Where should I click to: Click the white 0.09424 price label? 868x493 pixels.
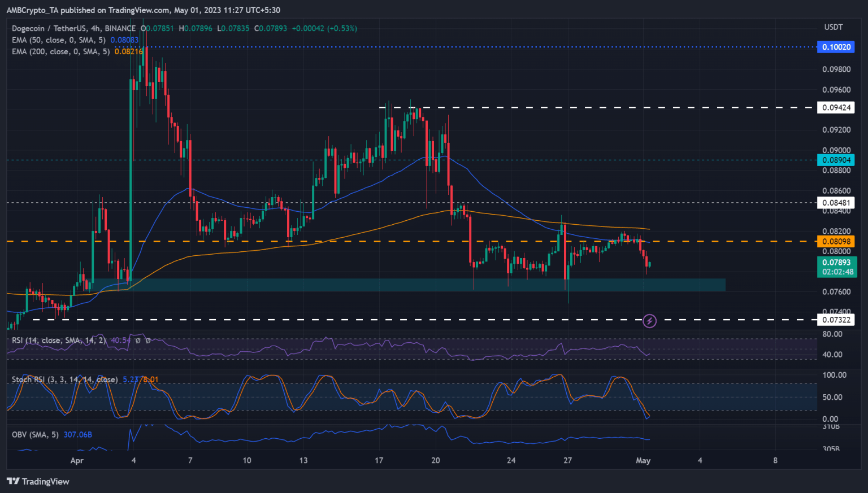[836, 107]
